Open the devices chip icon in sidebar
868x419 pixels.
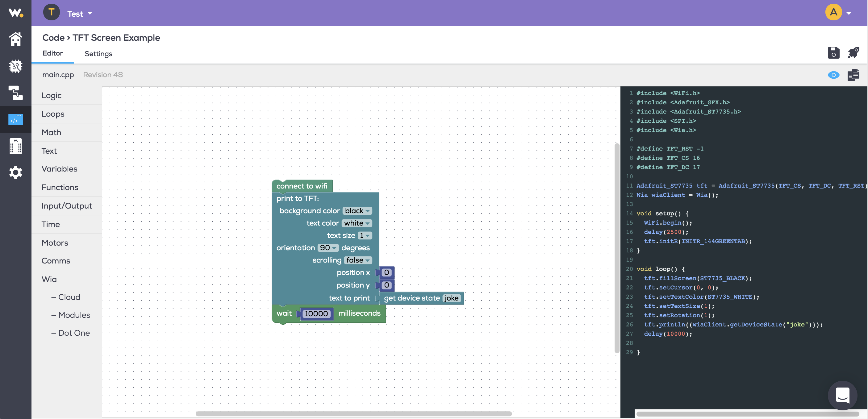pyautogui.click(x=15, y=66)
